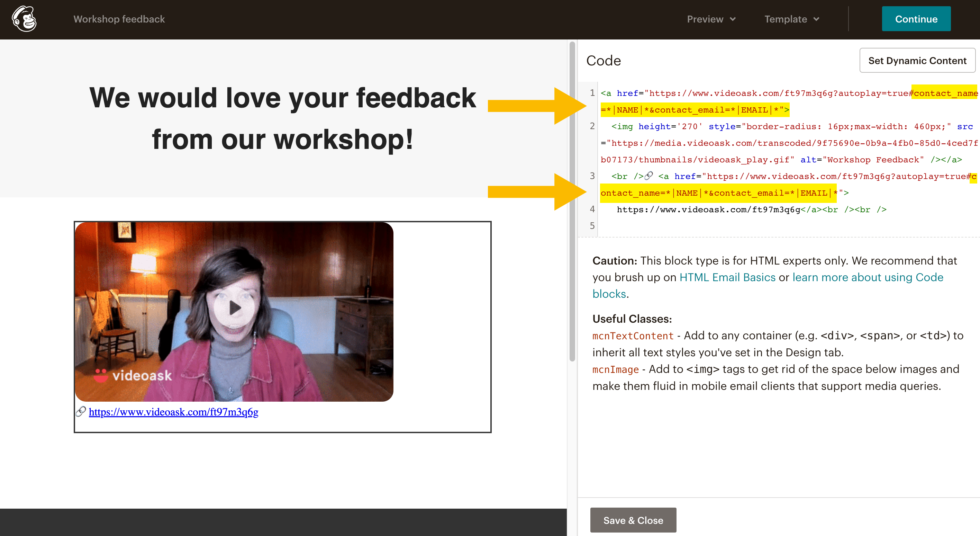Click the Code panel heading
This screenshot has width=980, height=536.
pyautogui.click(x=604, y=61)
